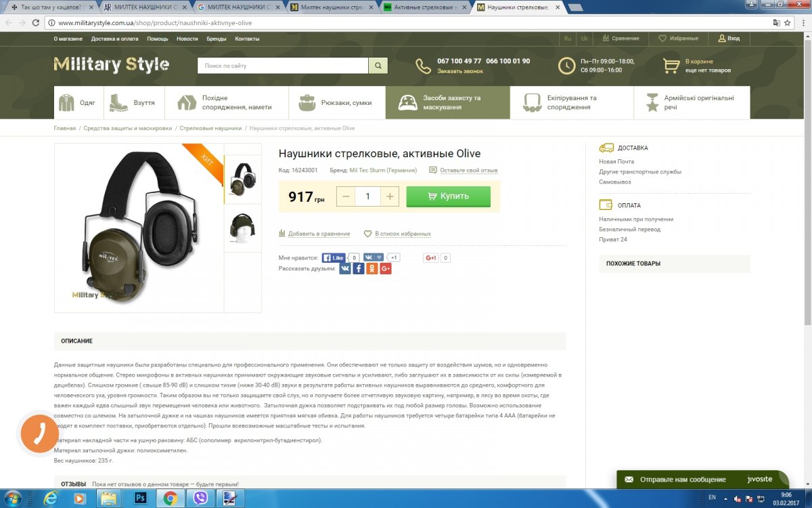Image resolution: width=812 pixels, height=508 pixels.
Task: Share via VK icon under Рассказать друзьям
Action: pyautogui.click(x=345, y=269)
